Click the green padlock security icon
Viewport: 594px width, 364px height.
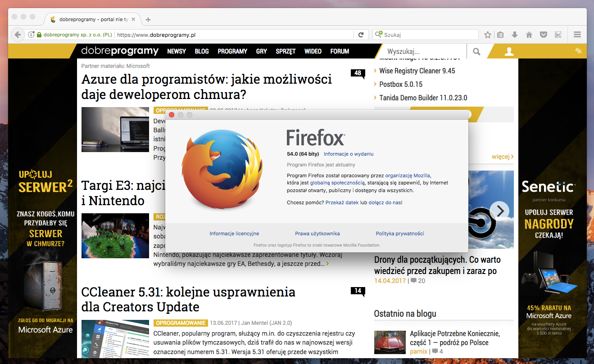coord(39,35)
